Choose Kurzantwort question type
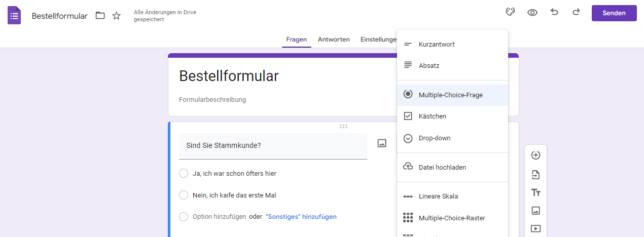This screenshot has height=237, width=644. click(437, 45)
